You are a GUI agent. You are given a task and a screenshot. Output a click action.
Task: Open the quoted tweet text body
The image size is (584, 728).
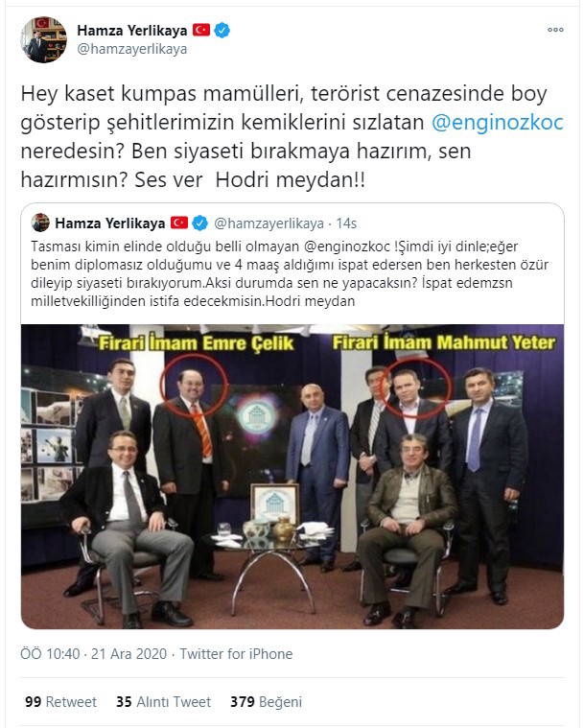pyautogui.click(x=290, y=273)
